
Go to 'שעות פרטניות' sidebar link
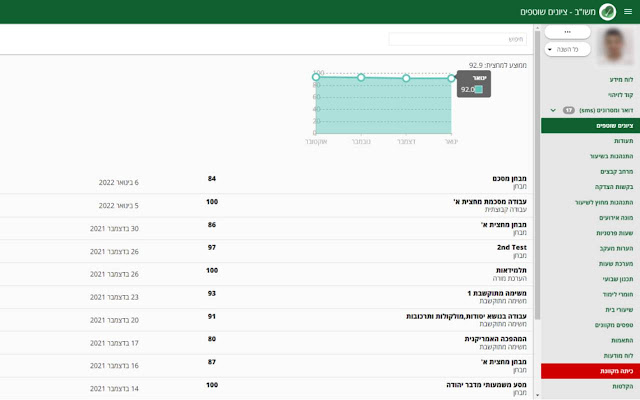point(614,233)
